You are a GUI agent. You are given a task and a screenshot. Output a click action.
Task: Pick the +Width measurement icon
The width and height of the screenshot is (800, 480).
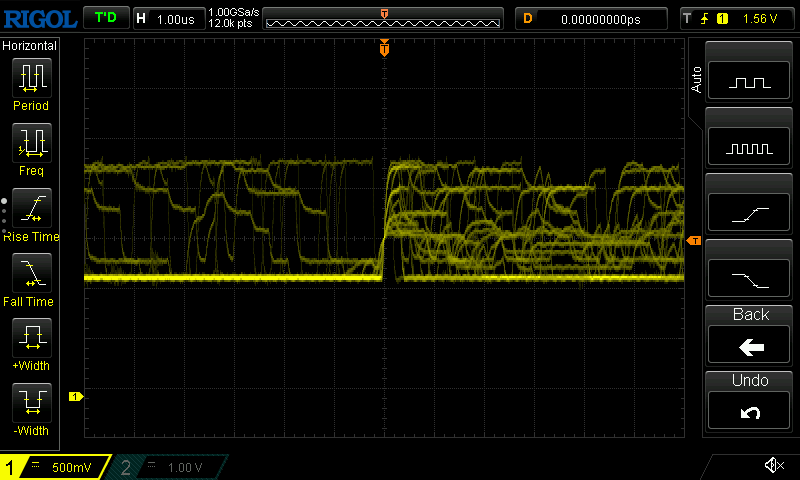point(31,343)
